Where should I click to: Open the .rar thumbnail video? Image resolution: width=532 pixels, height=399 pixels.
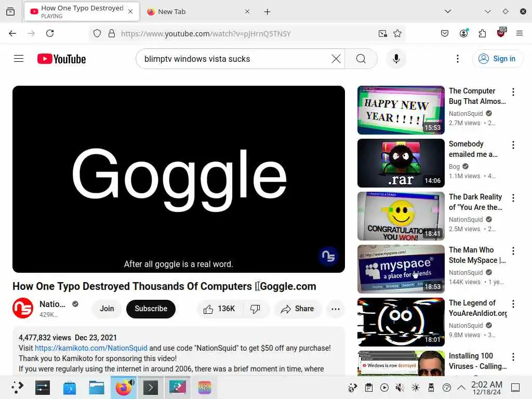pos(401,163)
